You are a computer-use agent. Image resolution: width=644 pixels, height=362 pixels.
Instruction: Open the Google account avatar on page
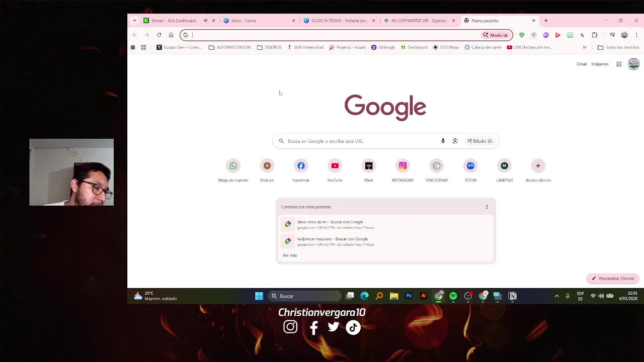[633, 64]
